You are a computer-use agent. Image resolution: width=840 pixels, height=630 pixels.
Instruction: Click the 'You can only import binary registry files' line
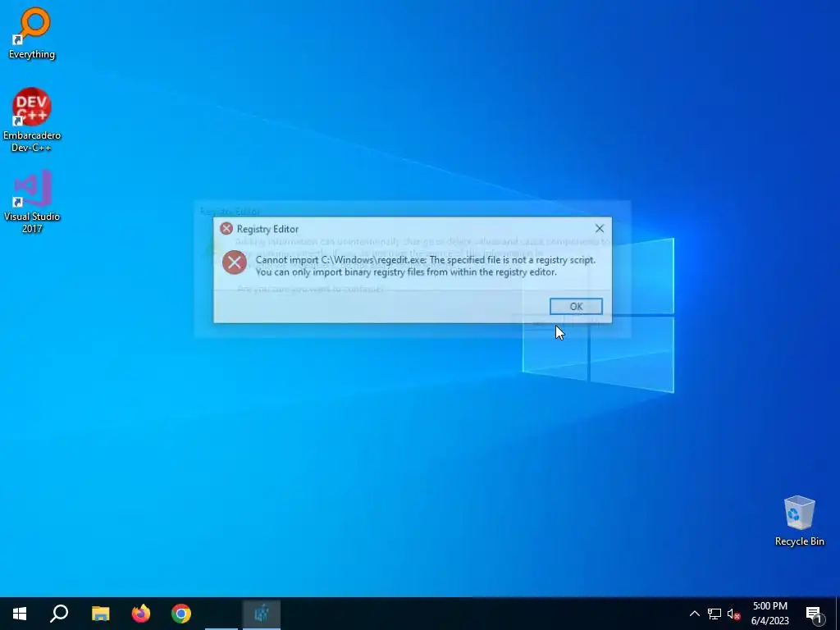[x=406, y=272]
